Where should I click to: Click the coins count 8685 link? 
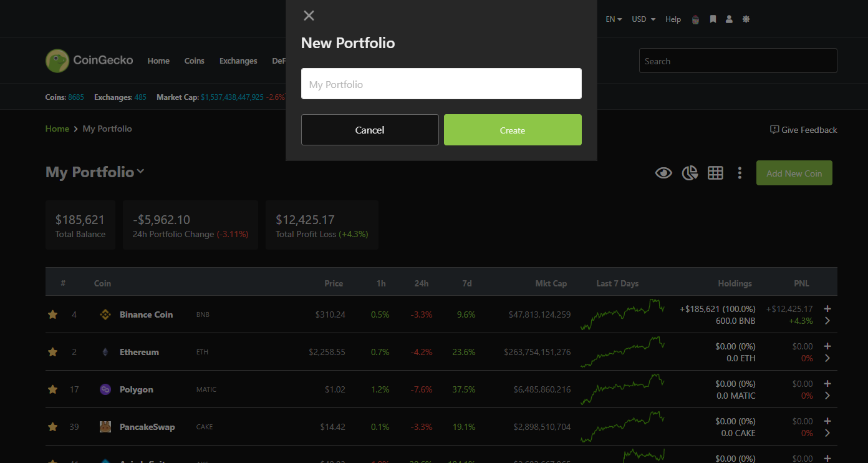tap(76, 97)
